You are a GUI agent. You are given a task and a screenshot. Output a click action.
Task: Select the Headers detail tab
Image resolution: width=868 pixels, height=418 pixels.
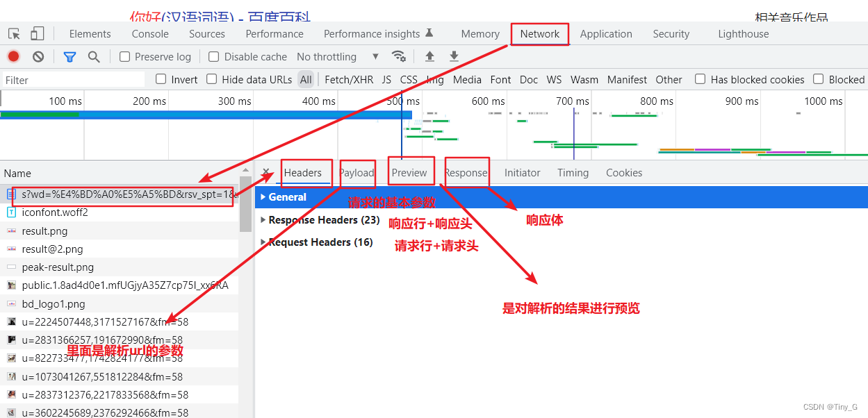coord(303,173)
